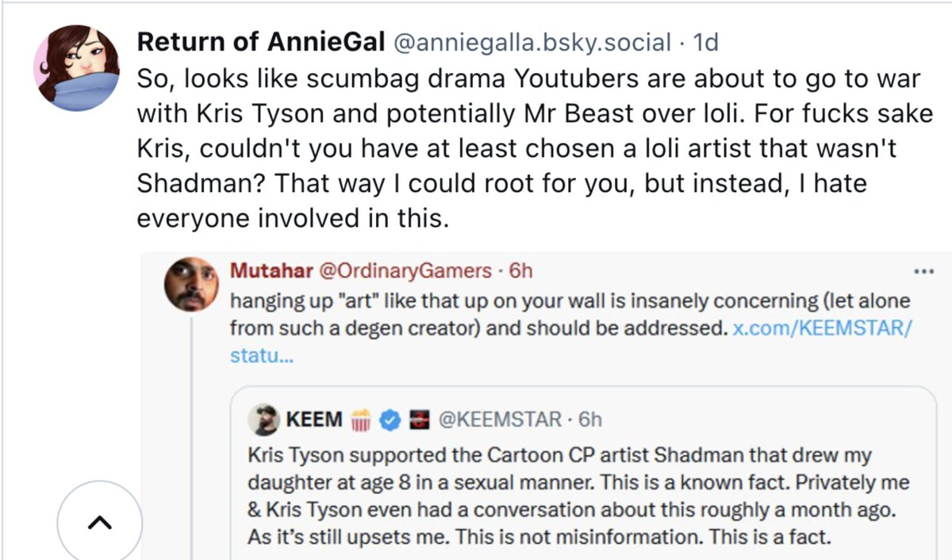The image size is (952, 560).
Task: Click the @OrdinaryGamers handle
Action: point(405,270)
